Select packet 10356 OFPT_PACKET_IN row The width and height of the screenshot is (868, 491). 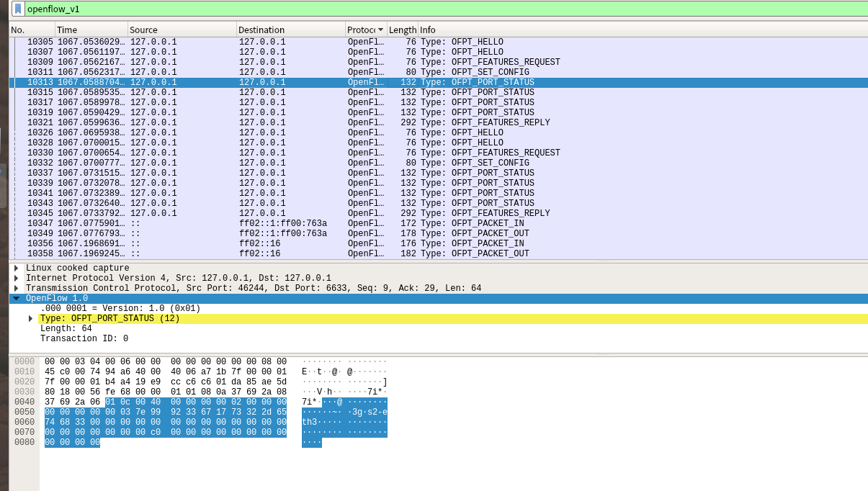pyautogui.click(x=439, y=243)
